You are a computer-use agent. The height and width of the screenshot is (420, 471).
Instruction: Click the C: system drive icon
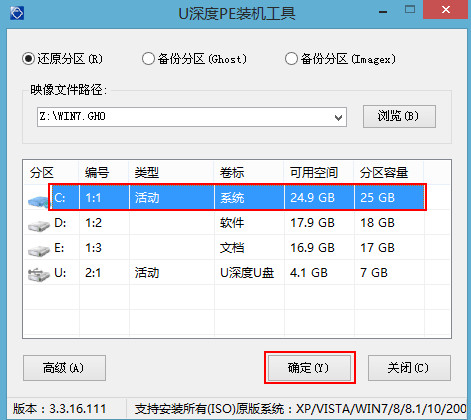pyautogui.click(x=38, y=201)
